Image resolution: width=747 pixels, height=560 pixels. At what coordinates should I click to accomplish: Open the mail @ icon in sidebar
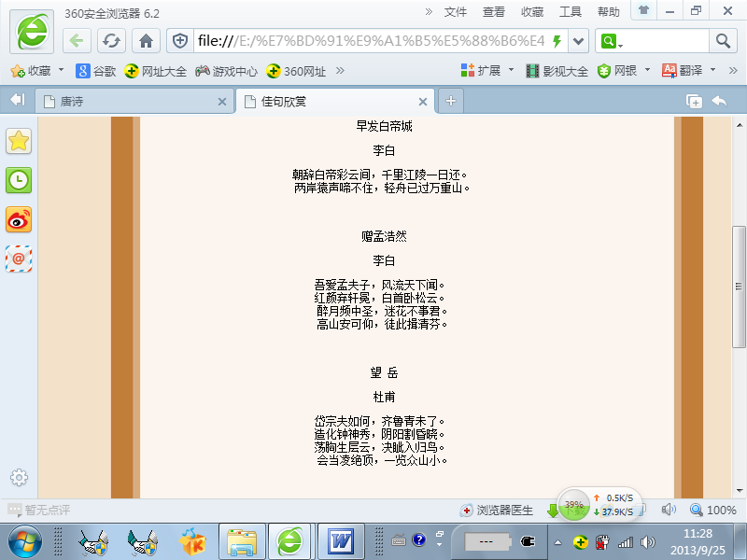pyautogui.click(x=19, y=258)
